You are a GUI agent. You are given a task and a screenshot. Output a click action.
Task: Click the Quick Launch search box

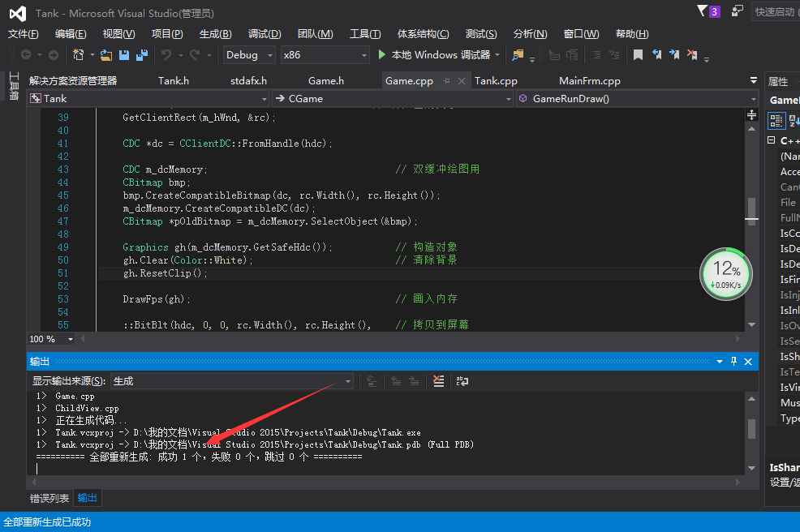[x=776, y=11]
